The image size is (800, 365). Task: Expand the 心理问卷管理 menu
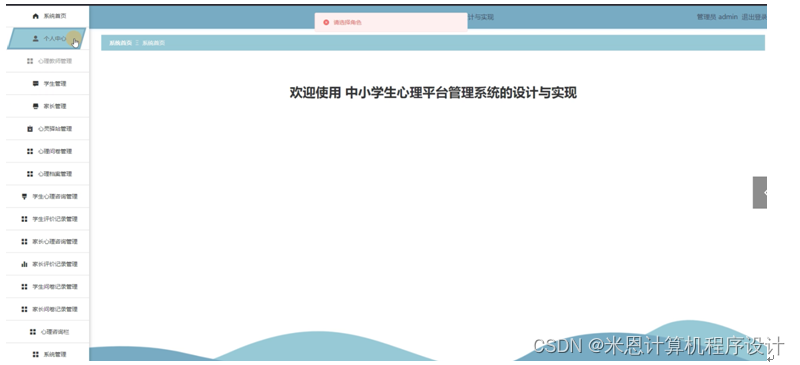[48, 151]
